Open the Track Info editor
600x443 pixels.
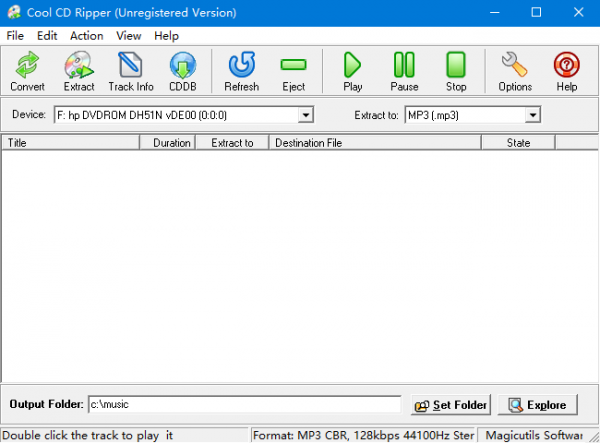click(x=131, y=71)
